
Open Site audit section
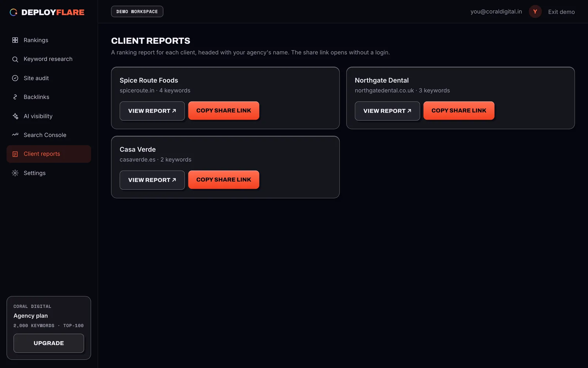(x=49, y=78)
